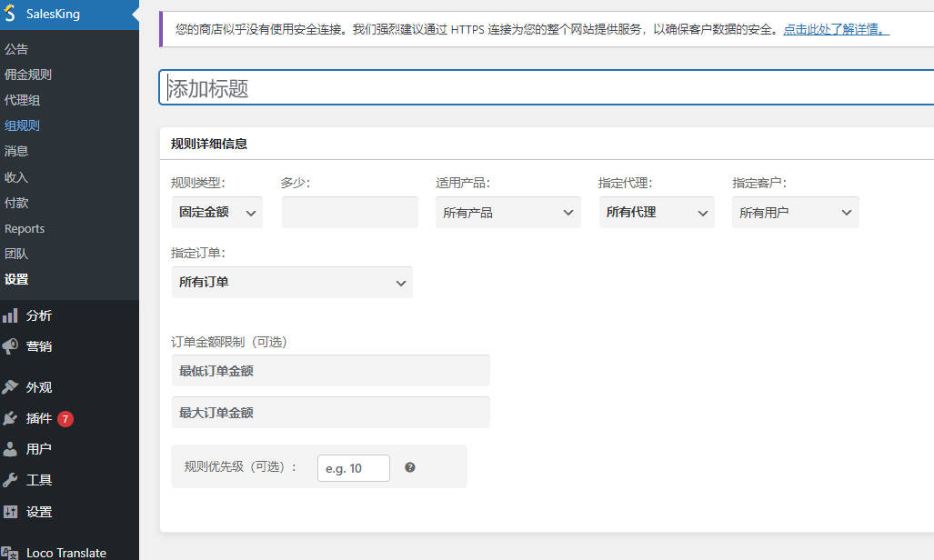Image resolution: width=934 pixels, height=560 pixels.
Task: Click the 指定代理 field label
Action: (x=626, y=183)
